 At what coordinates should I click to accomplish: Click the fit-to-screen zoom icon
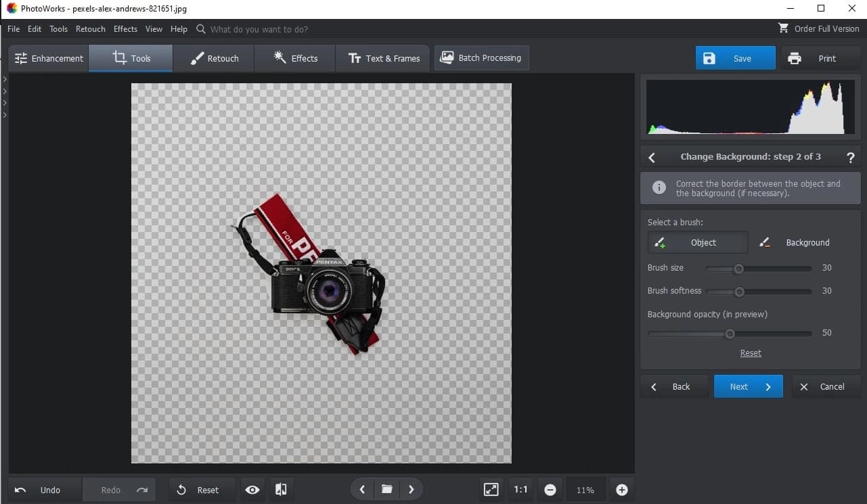coord(491,489)
